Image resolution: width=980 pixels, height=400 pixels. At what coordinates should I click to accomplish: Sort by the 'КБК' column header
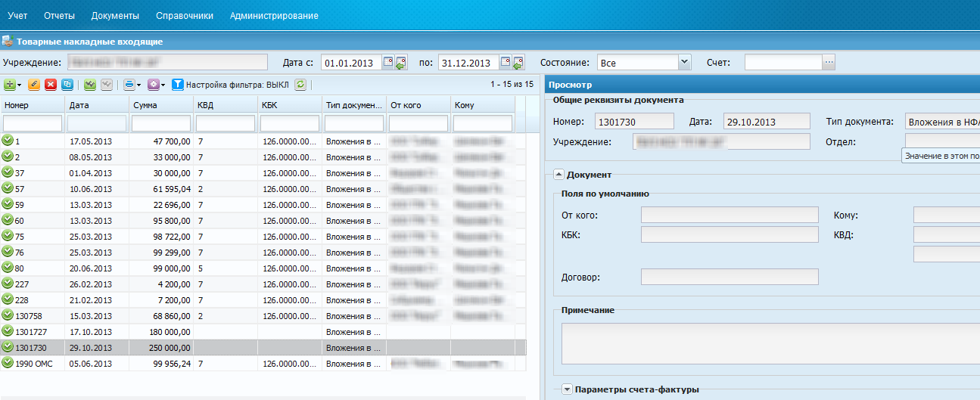(289, 105)
